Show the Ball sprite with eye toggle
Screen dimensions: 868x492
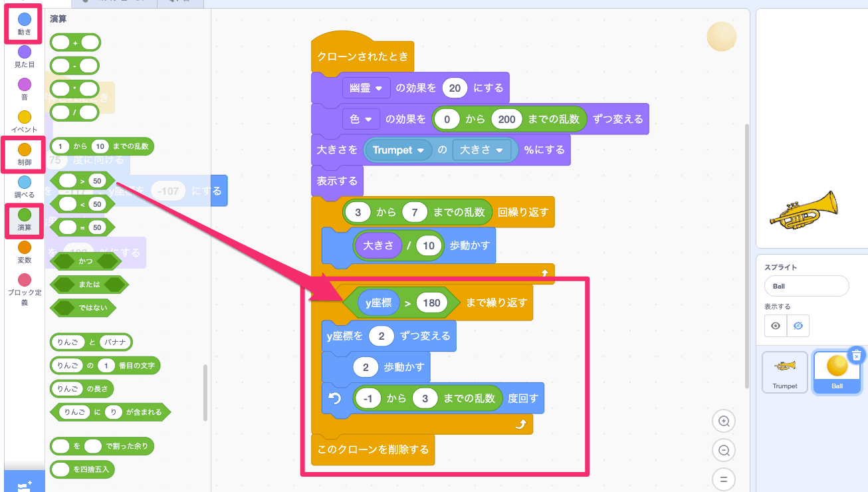tap(776, 325)
